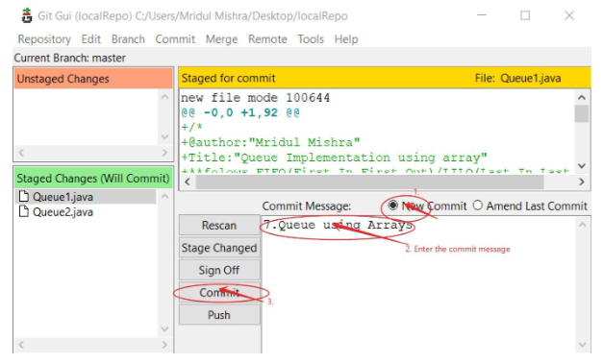Image resolution: width=603 pixels, height=364 pixels.
Task: Click commit message box down scroll arrow
Action: pyautogui.click(x=583, y=345)
